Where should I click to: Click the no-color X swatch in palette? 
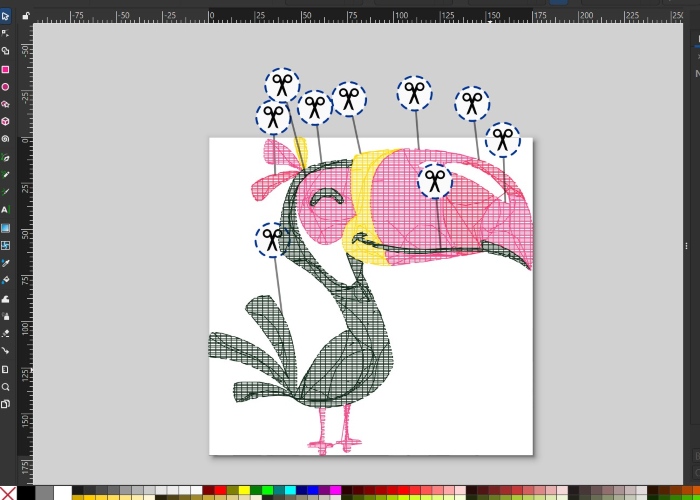click(8, 491)
